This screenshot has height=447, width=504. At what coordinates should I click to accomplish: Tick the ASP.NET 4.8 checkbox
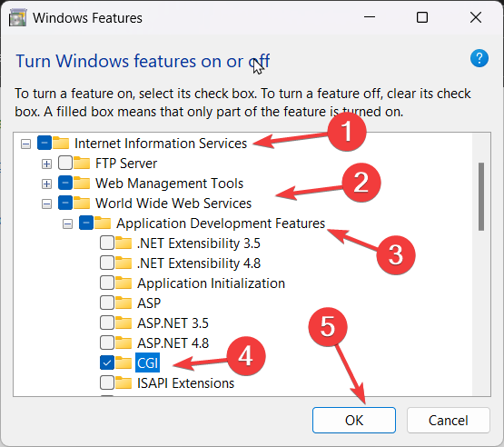[107, 343]
